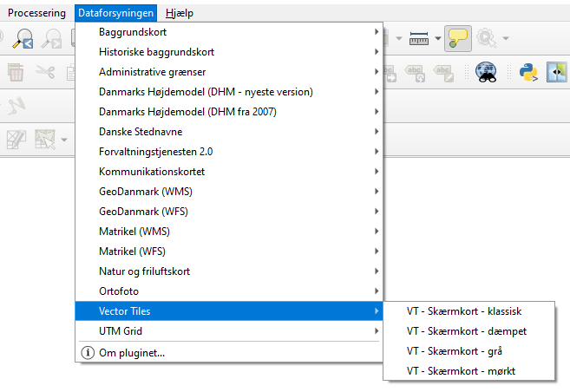Click the Zoom Last magnifier icon
This screenshot has height=392, width=570.
(x=23, y=38)
